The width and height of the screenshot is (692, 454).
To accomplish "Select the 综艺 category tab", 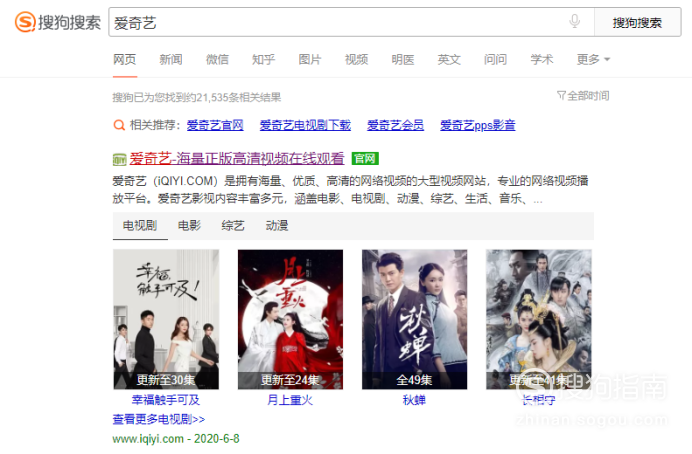I will 233,226.
